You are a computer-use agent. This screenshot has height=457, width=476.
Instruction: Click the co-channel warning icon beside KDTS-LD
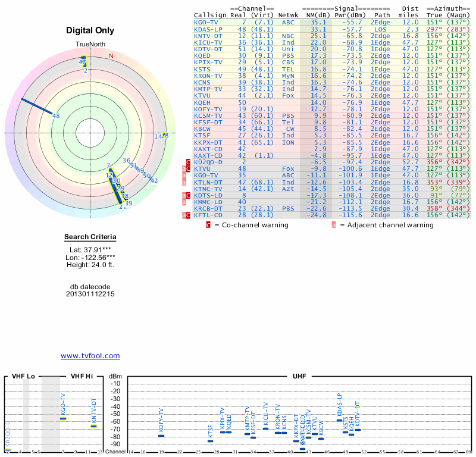coord(189,195)
